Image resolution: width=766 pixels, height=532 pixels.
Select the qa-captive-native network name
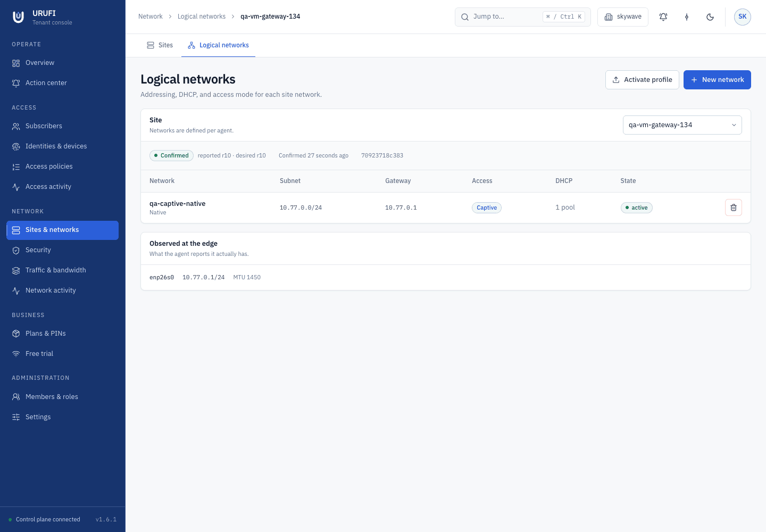point(178,204)
